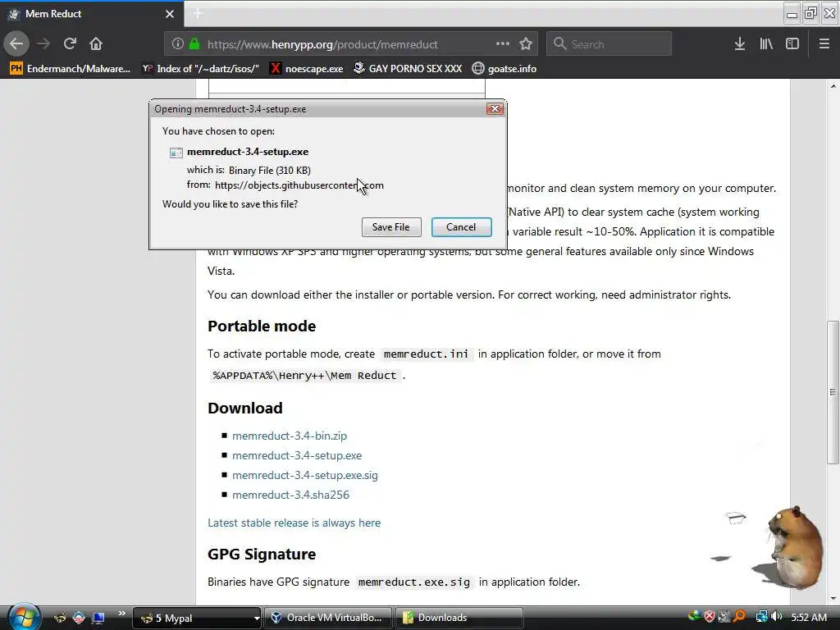
Task: Click the Portable mode heading
Action: [262, 326]
